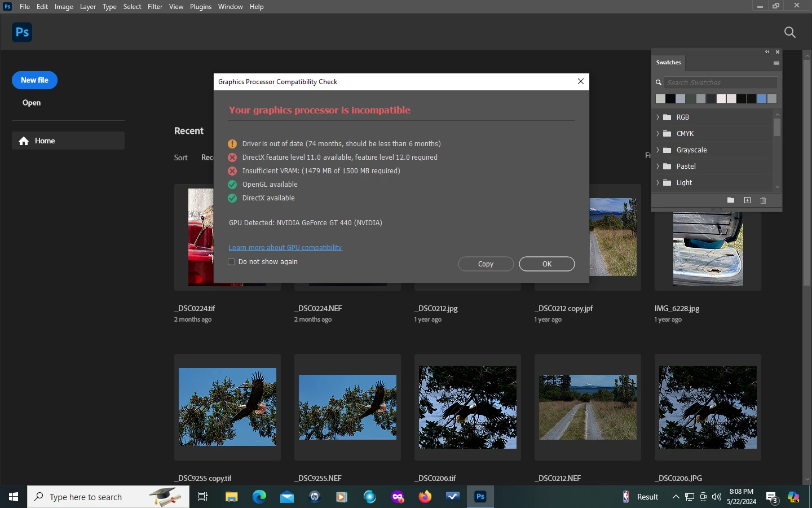Click the _DSC0212 copy.jpf file name
The image size is (812, 508).
563,308
